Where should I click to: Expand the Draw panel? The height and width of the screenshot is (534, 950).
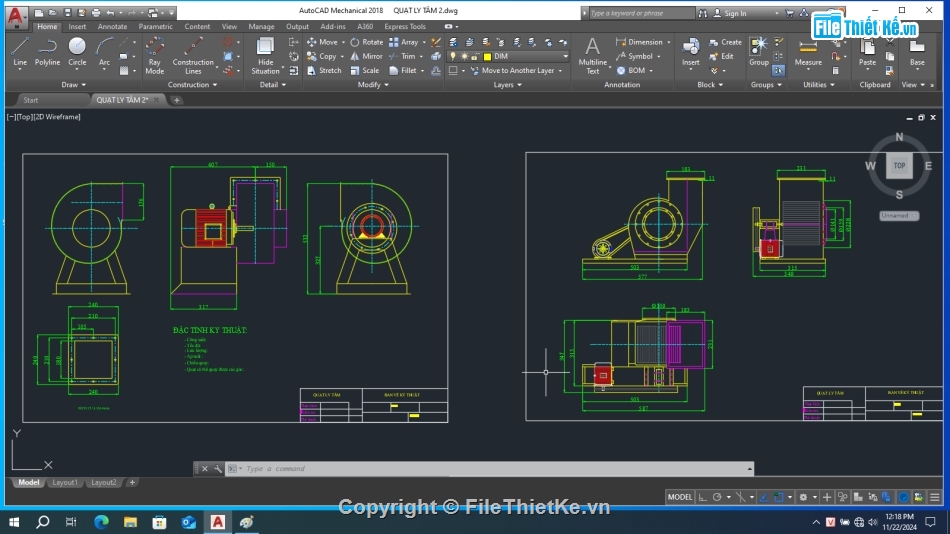click(x=73, y=85)
